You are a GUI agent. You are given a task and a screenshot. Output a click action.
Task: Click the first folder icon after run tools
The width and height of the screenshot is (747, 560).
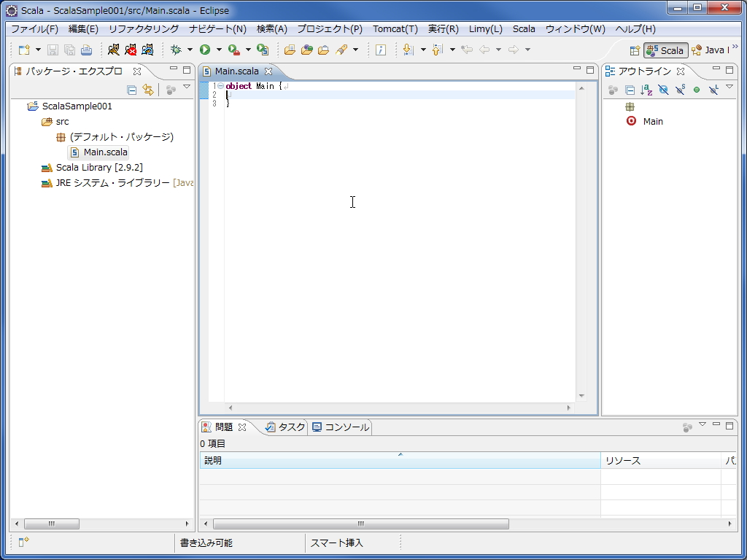pyautogui.click(x=290, y=50)
